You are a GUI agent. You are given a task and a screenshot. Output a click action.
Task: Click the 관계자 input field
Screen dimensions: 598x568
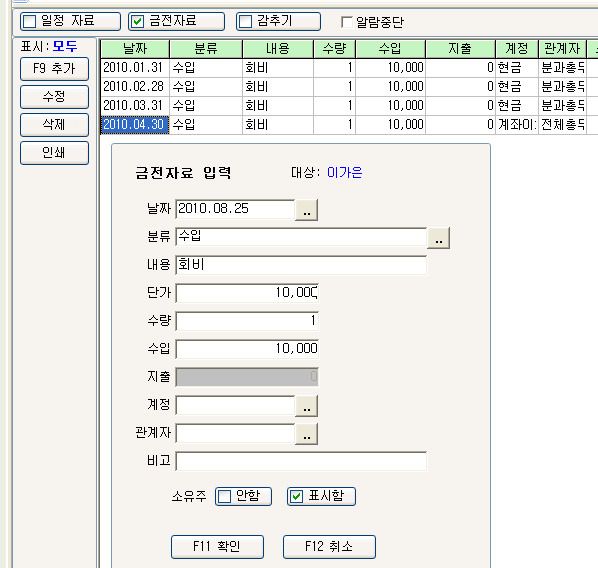point(235,434)
